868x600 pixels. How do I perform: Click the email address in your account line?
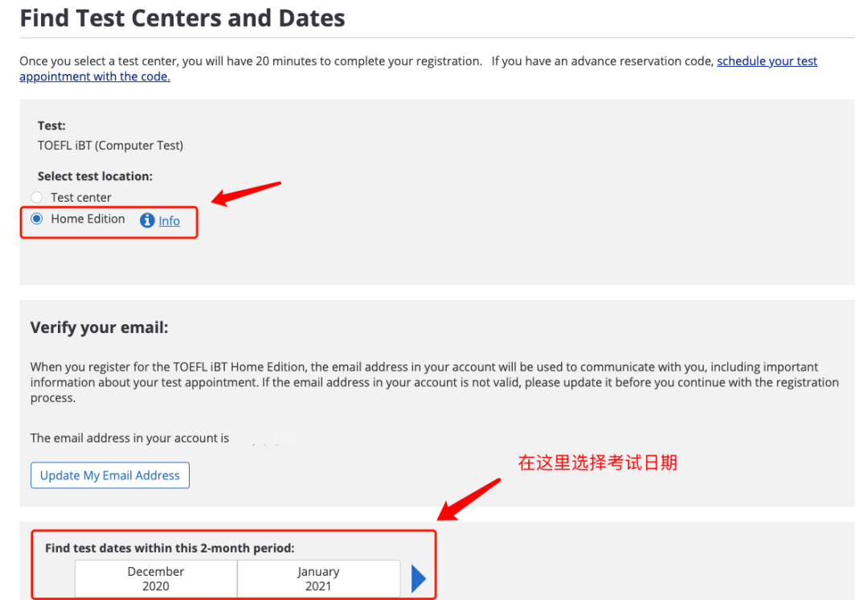pos(129,438)
